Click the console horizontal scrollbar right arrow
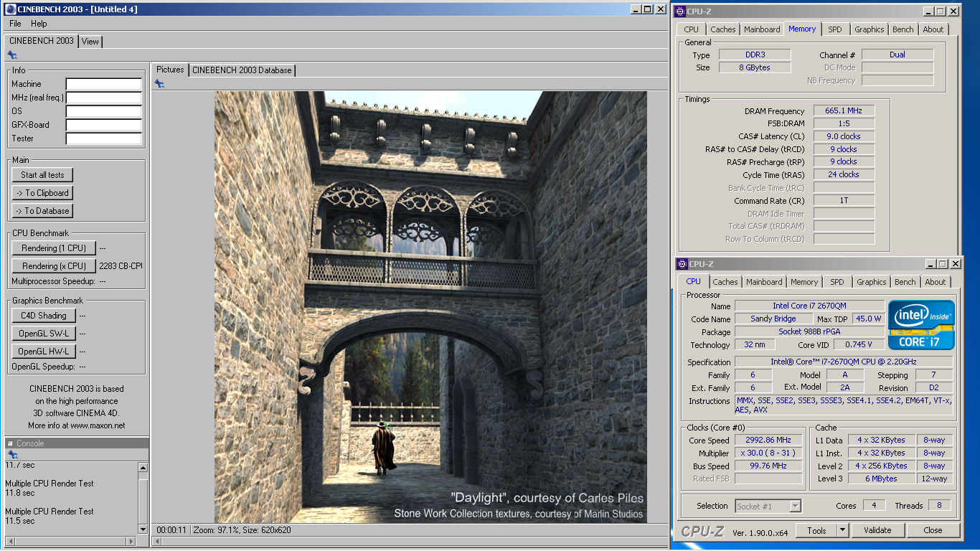Image resolution: width=980 pixels, height=551 pixels. 131,541
